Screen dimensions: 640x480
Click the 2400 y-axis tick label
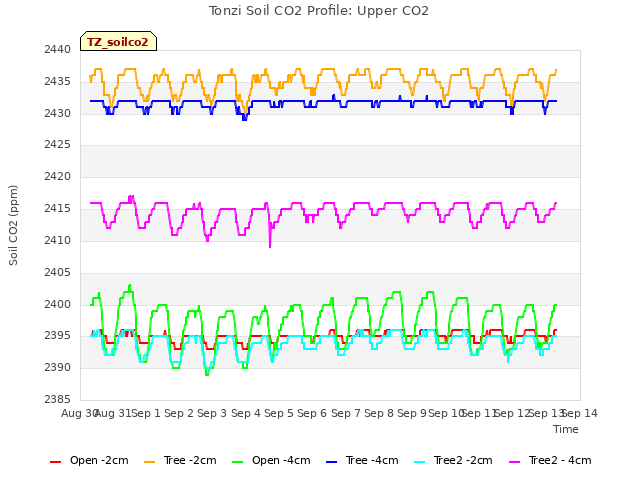coord(58,304)
